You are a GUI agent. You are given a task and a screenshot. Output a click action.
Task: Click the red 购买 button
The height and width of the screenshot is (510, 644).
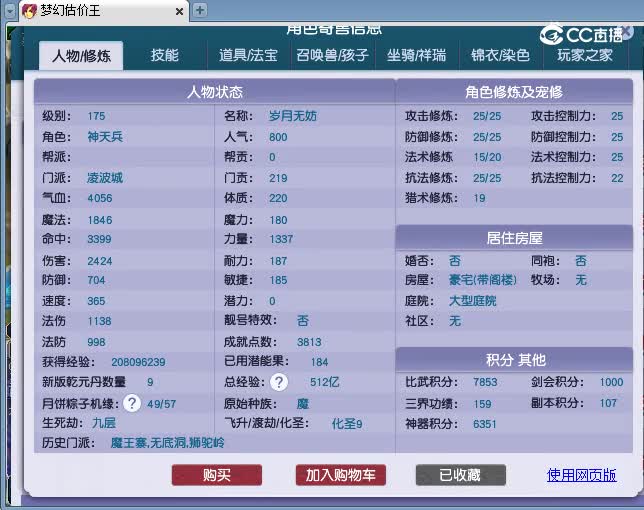point(216,475)
